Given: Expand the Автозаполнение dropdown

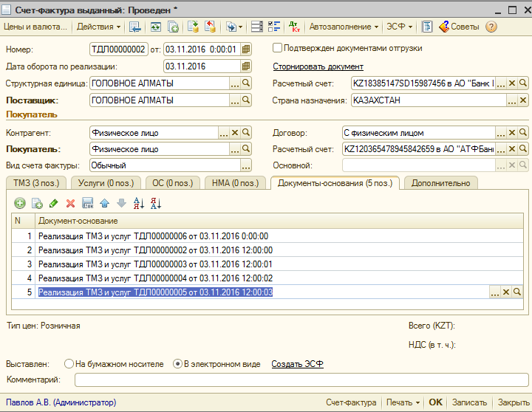Looking at the screenshot, I should [x=344, y=27].
